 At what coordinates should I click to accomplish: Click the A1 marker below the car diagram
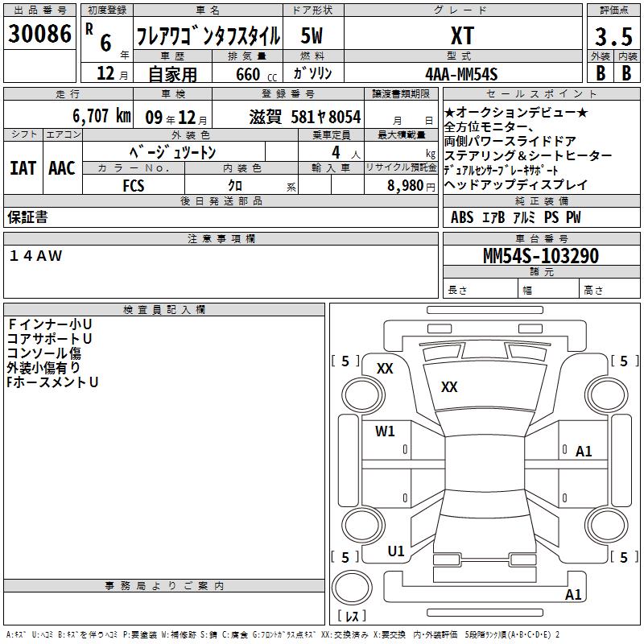pos(573,595)
